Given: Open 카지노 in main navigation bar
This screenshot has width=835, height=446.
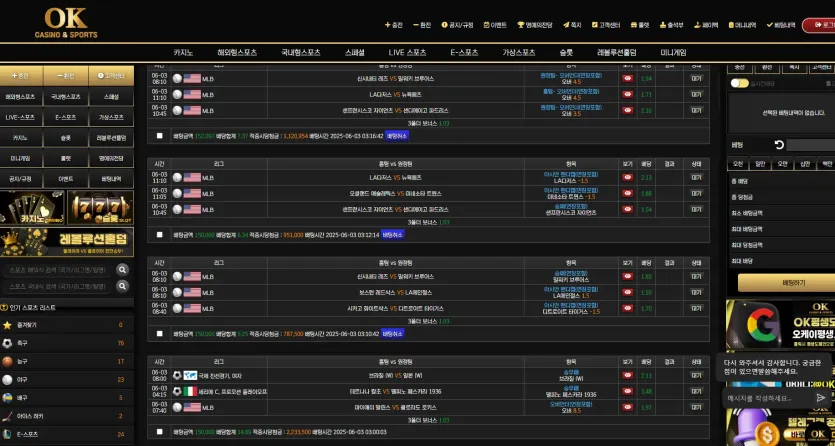Looking at the screenshot, I should click(x=183, y=53).
